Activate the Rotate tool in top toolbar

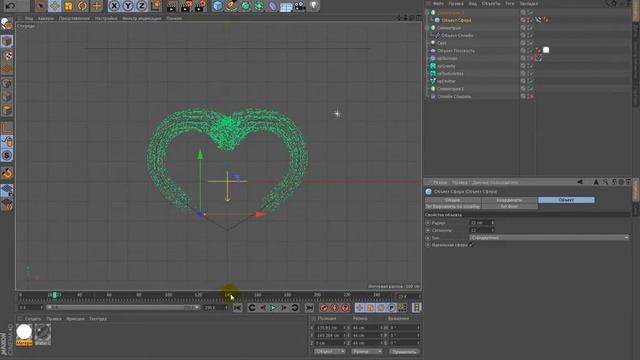pos(82,6)
